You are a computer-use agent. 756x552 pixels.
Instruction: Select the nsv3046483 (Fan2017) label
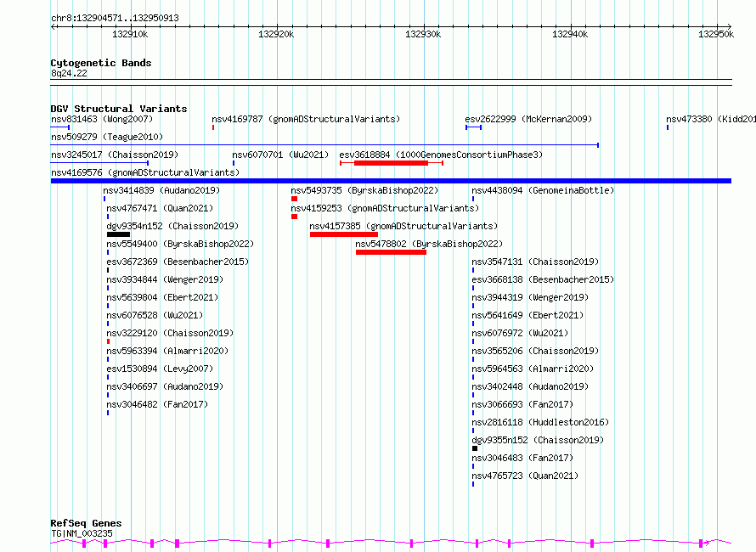tap(522, 458)
